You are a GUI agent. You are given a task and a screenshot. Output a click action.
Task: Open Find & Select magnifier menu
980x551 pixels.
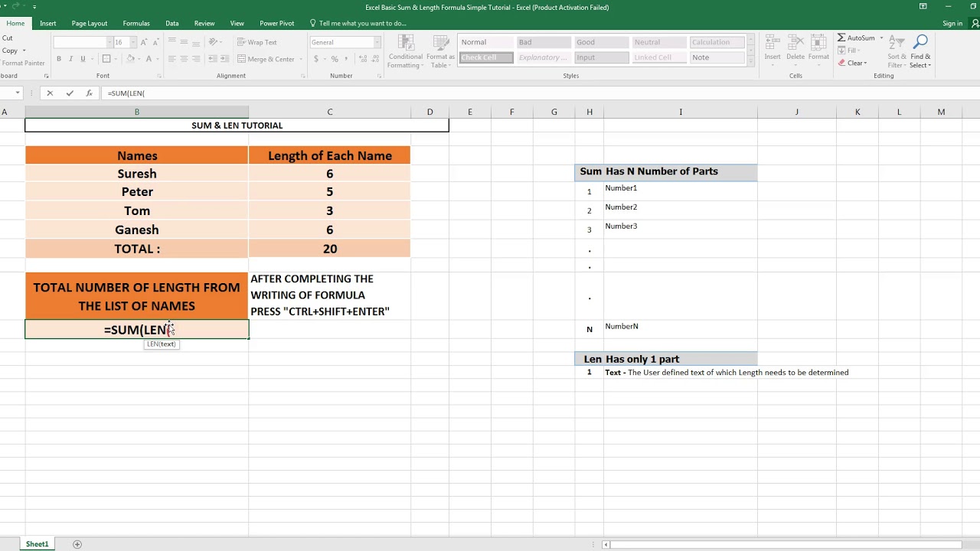pyautogui.click(x=921, y=51)
